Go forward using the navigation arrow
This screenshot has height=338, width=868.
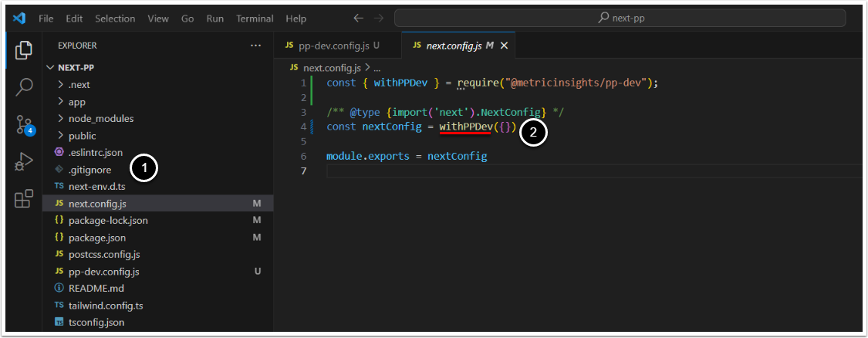point(379,18)
